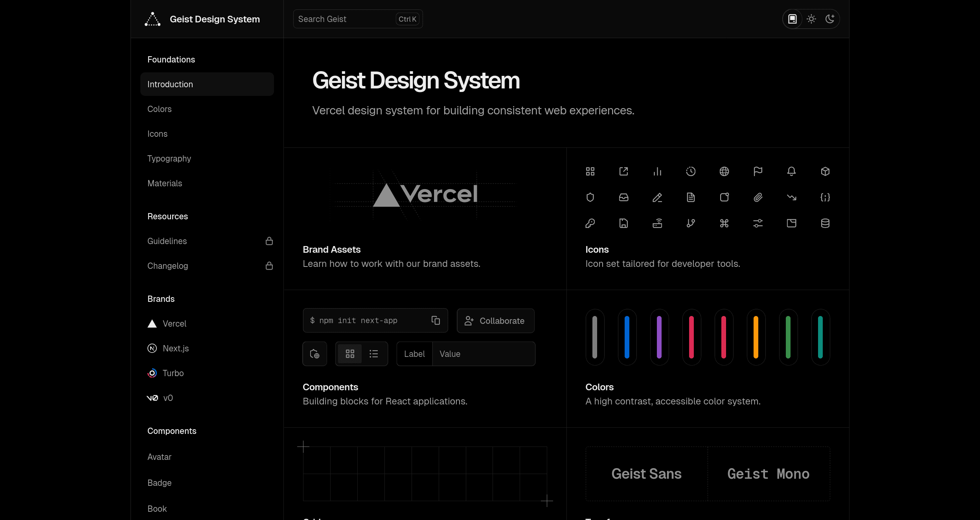Select the gray color bar

click(x=595, y=337)
